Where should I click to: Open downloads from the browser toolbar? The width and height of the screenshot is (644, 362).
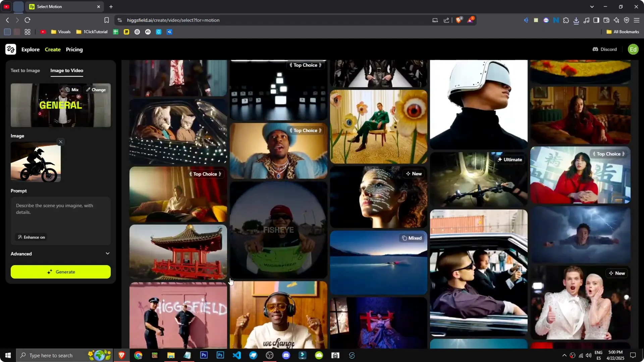tap(577, 20)
